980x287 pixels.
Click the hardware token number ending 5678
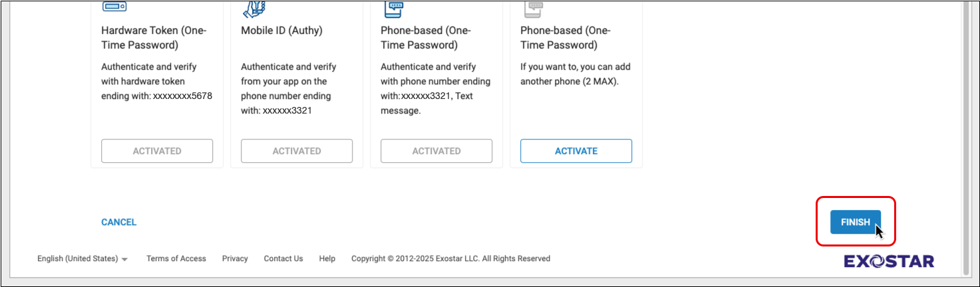[x=182, y=96]
